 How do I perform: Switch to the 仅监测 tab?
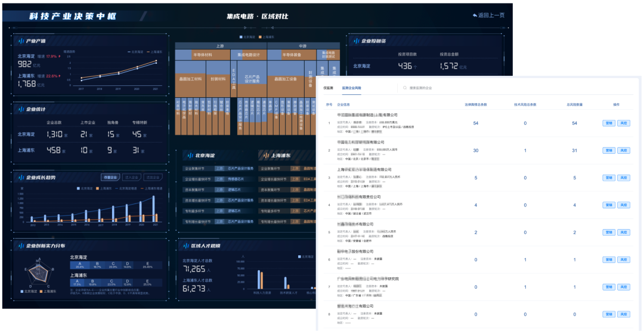(328, 88)
